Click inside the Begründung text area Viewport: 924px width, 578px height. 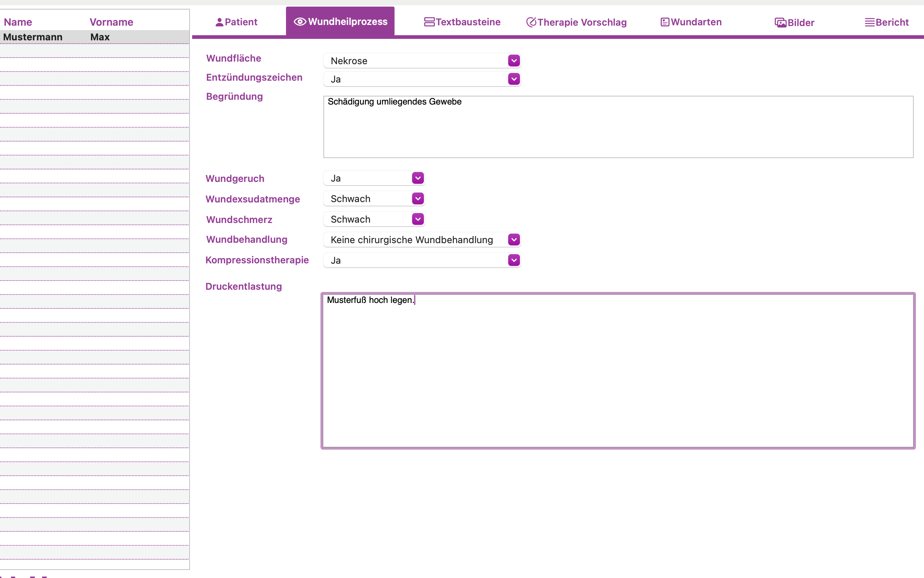tap(611, 126)
